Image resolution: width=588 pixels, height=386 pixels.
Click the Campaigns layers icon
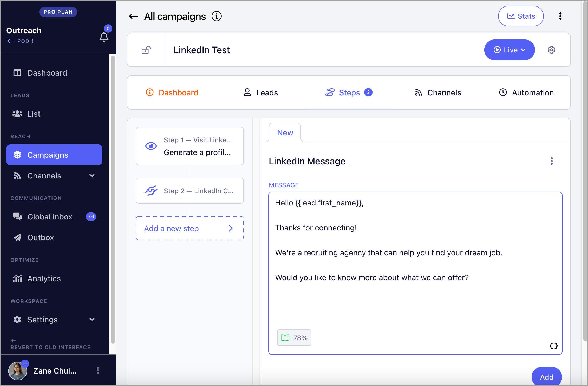[17, 155]
